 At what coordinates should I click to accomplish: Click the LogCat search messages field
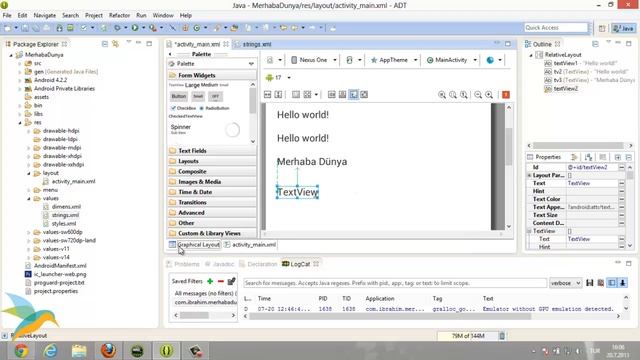click(395, 283)
